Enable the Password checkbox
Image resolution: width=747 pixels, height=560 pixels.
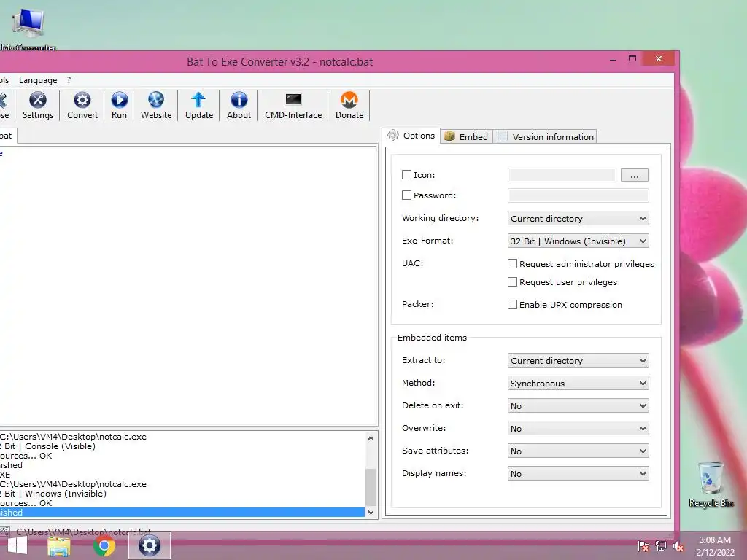406,195
